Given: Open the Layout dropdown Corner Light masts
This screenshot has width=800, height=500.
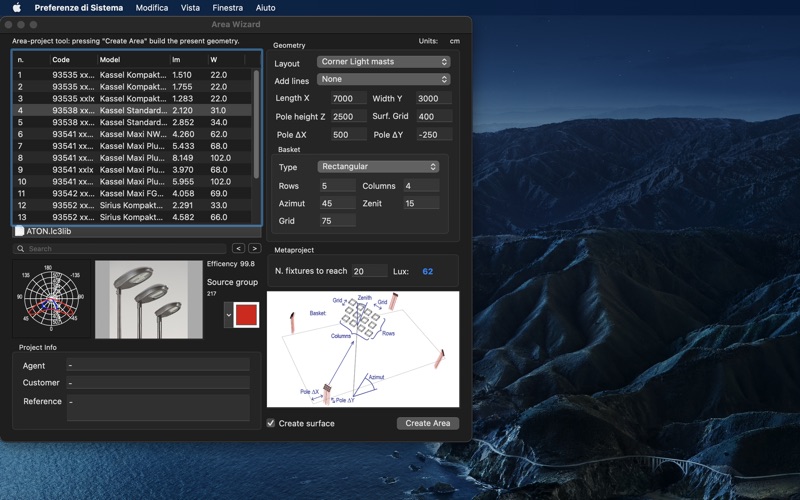Looking at the screenshot, I should [x=383, y=62].
